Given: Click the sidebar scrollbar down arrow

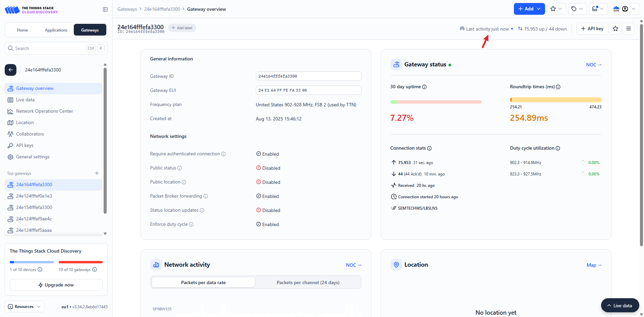Looking at the screenshot, I should 105,233.
